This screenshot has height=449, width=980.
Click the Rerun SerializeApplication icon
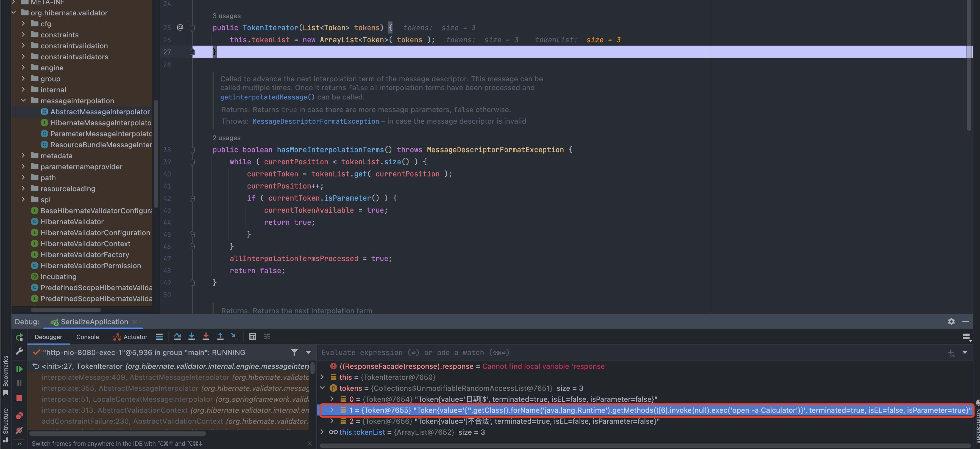[x=20, y=337]
